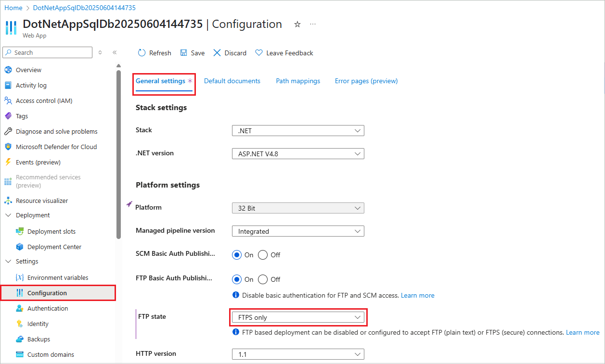The height and width of the screenshot is (364, 605).
Task: Click the Access control (IAM) people icon
Action: point(8,100)
